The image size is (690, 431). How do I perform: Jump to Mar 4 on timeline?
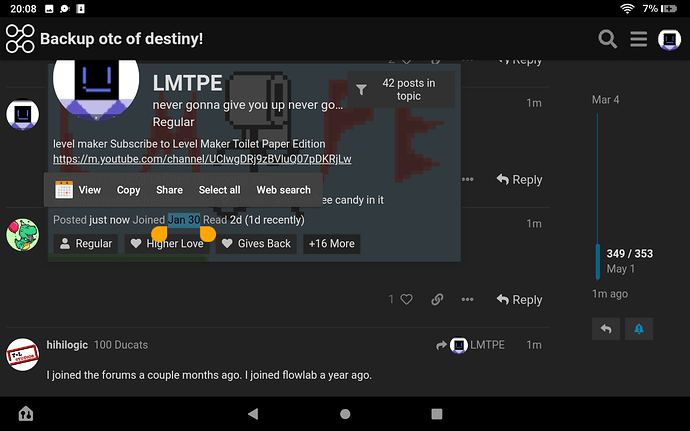[605, 99]
